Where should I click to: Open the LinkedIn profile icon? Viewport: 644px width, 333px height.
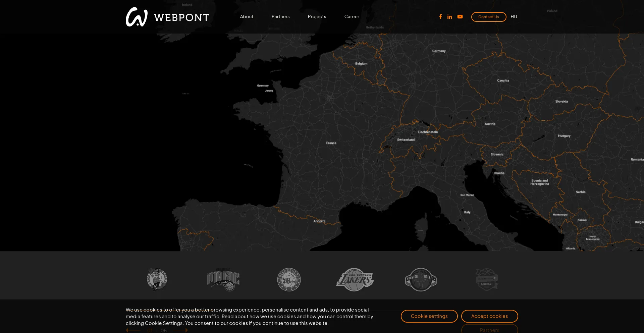(449, 17)
